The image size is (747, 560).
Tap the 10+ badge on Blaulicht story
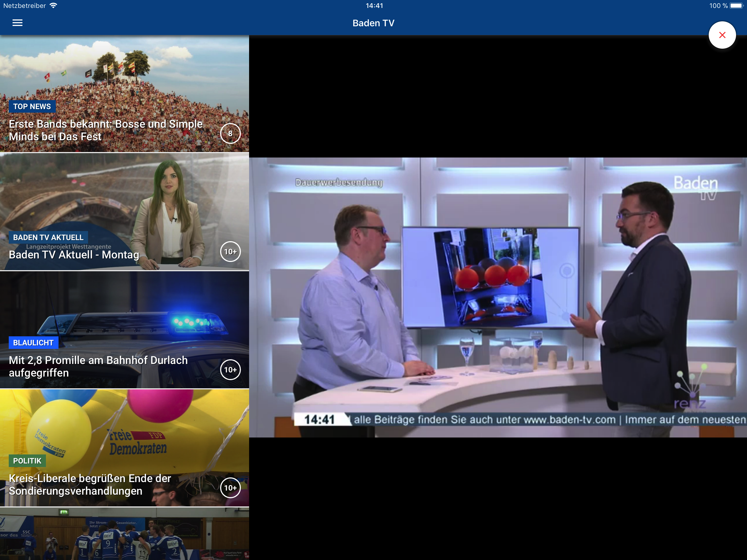(230, 369)
